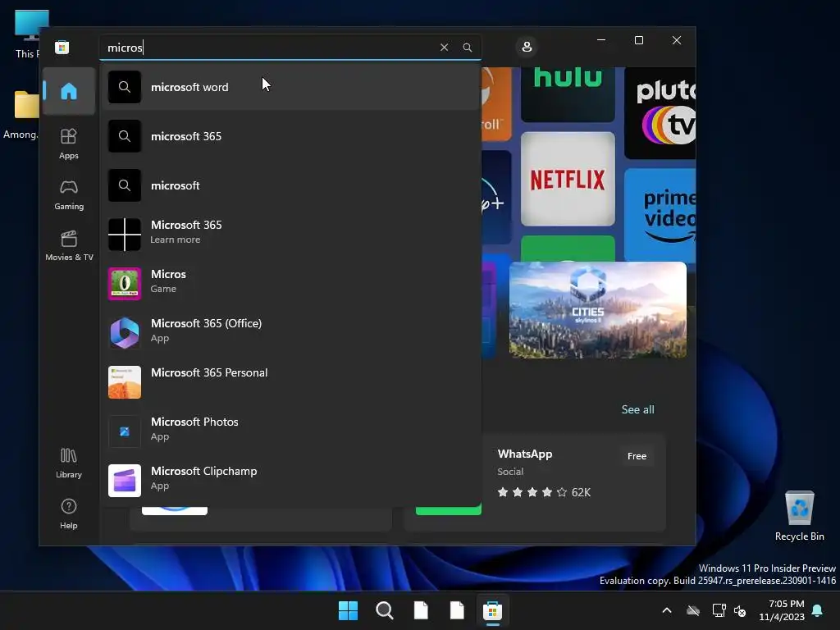Screen dimensions: 840x630
Task: Click the Microsoft 365 (Office) icon
Action: [x=125, y=333]
